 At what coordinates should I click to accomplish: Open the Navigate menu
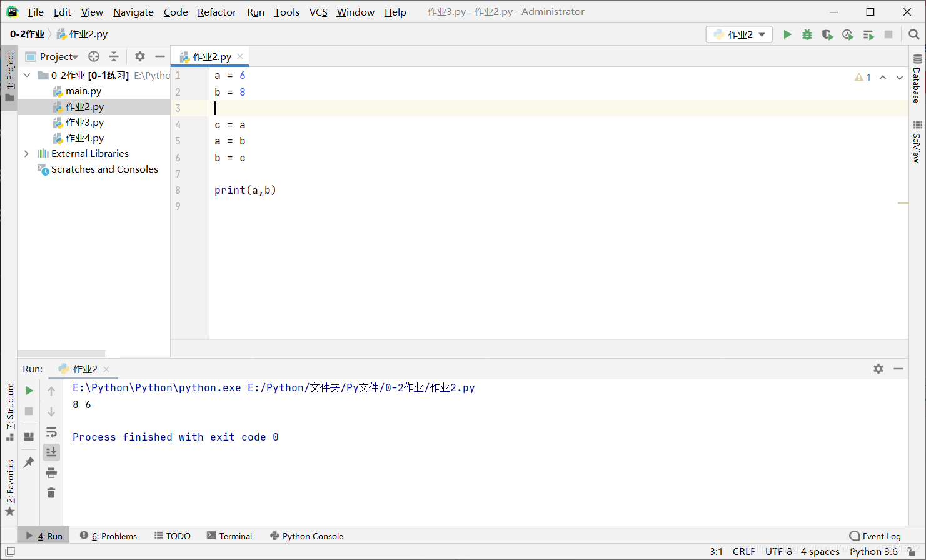[x=133, y=12]
